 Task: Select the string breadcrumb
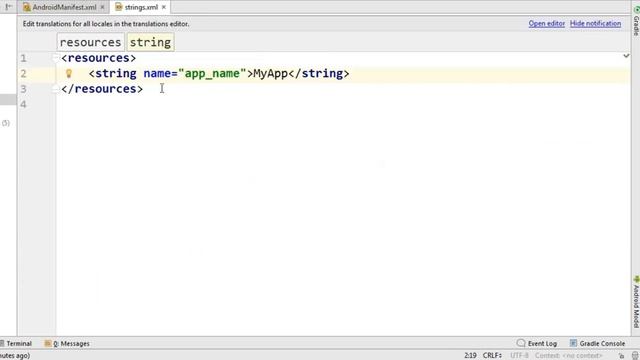coord(150,42)
